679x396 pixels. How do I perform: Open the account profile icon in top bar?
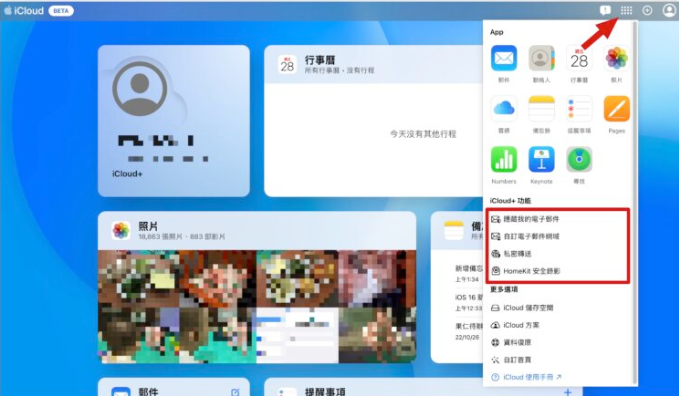coord(669,10)
